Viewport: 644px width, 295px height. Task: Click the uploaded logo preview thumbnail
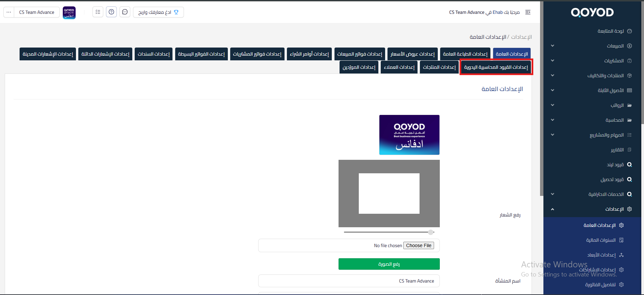click(x=409, y=135)
